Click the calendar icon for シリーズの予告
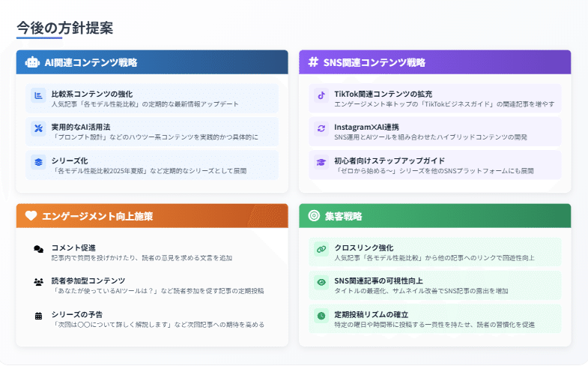The width and height of the screenshot is (588, 366). (38, 316)
